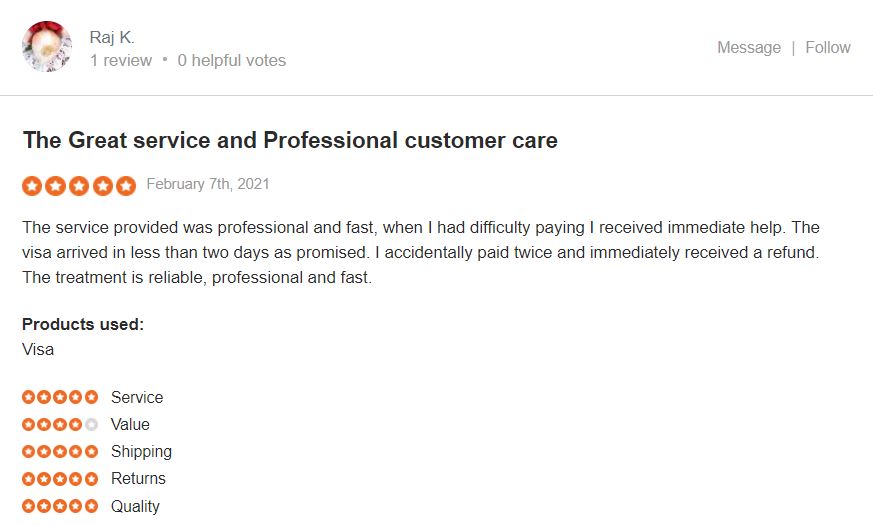Click the empty fifth star in Value rating

click(x=91, y=425)
